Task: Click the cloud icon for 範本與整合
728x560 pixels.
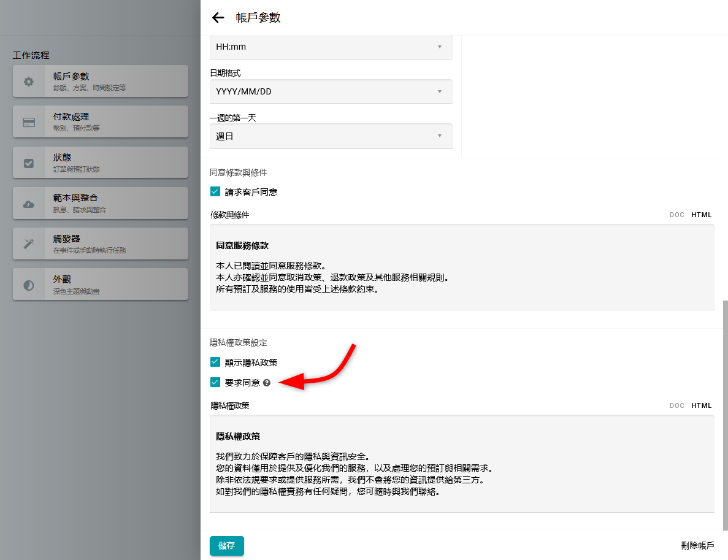Action: click(x=29, y=204)
